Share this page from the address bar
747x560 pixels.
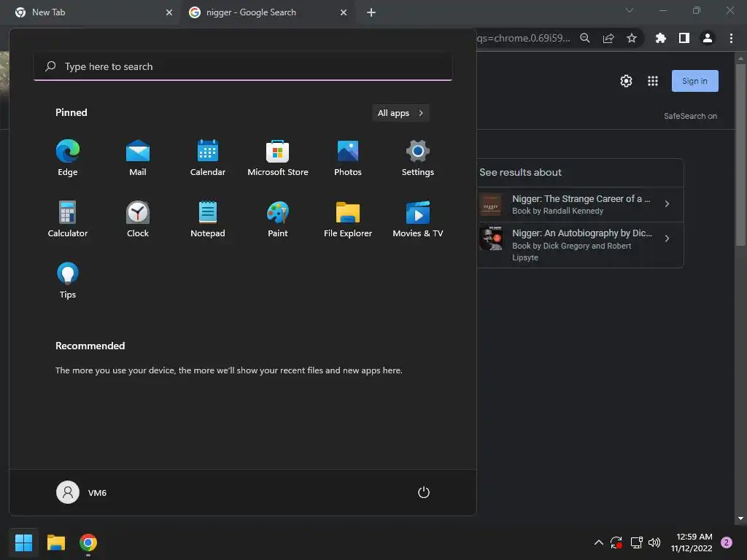pos(608,38)
